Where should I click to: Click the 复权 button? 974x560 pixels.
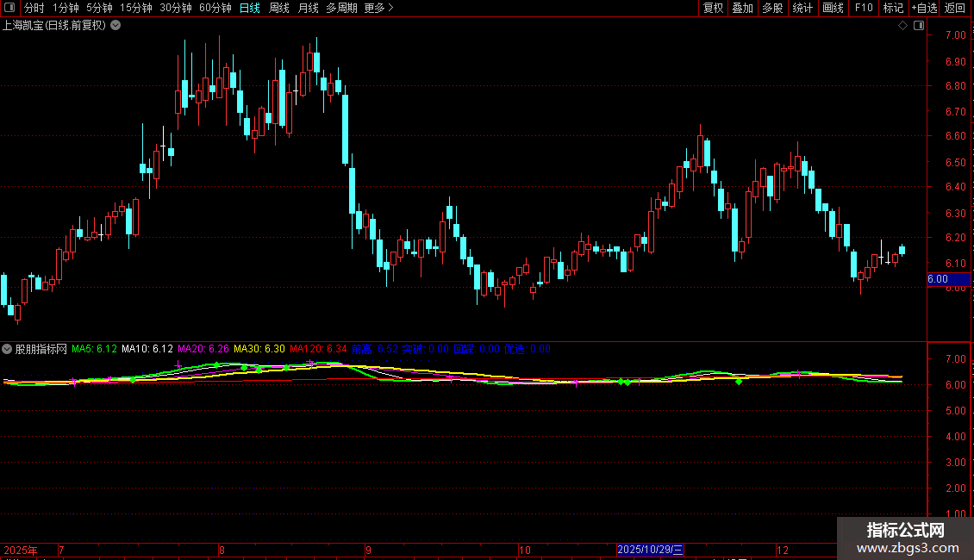[713, 8]
